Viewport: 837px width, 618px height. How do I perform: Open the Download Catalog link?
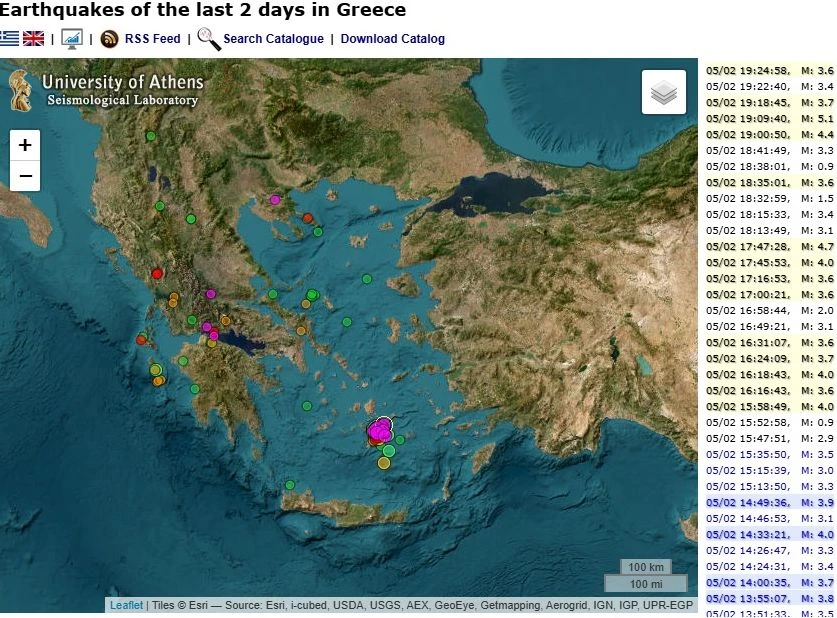[x=392, y=39]
